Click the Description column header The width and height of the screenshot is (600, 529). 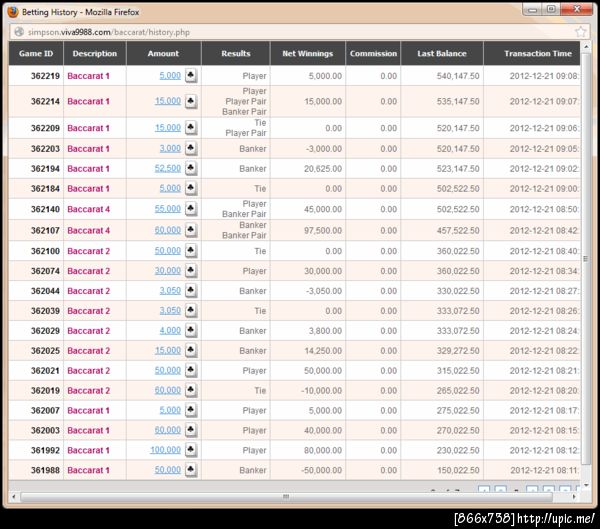point(95,53)
